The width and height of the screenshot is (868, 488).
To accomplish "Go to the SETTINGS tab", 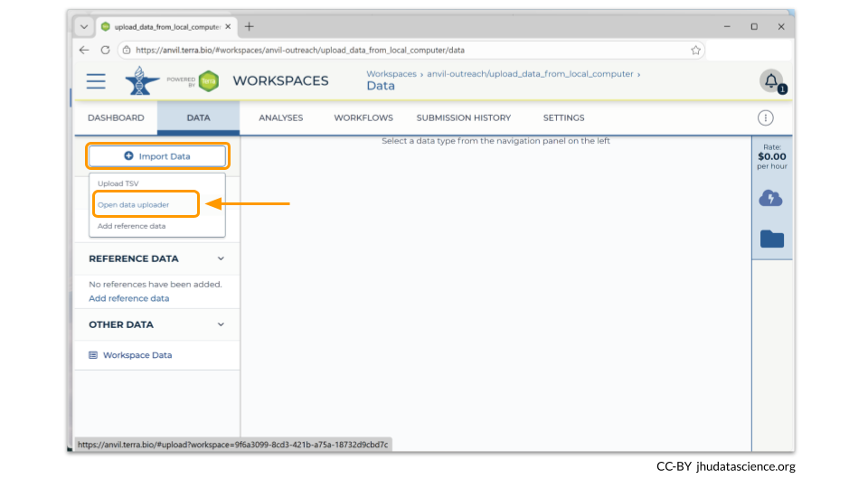I will (x=563, y=117).
